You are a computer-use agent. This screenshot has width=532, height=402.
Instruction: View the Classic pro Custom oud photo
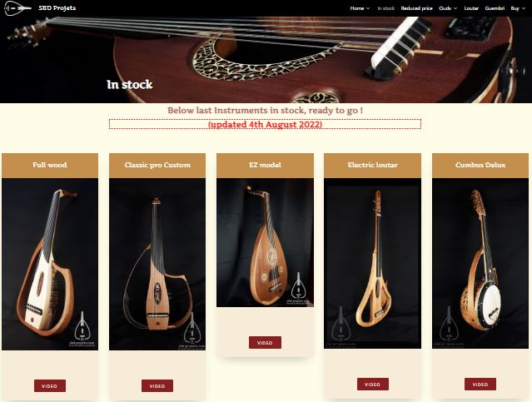point(157,264)
